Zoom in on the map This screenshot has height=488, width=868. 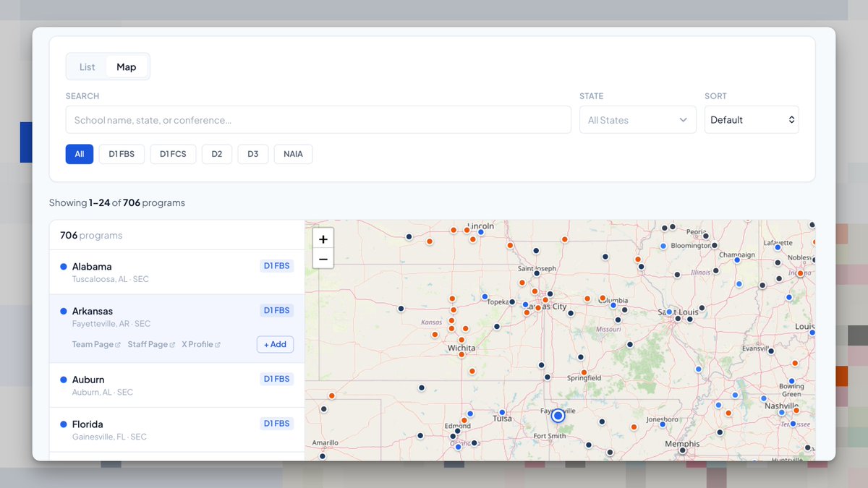(x=323, y=239)
